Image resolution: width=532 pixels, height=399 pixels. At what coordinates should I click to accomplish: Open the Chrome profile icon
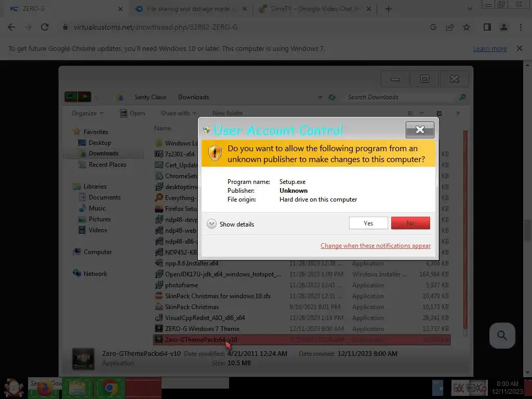504,27
